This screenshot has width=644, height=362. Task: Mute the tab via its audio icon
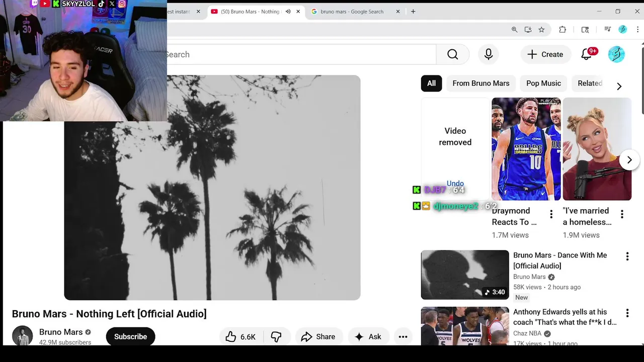pyautogui.click(x=288, y=12)
